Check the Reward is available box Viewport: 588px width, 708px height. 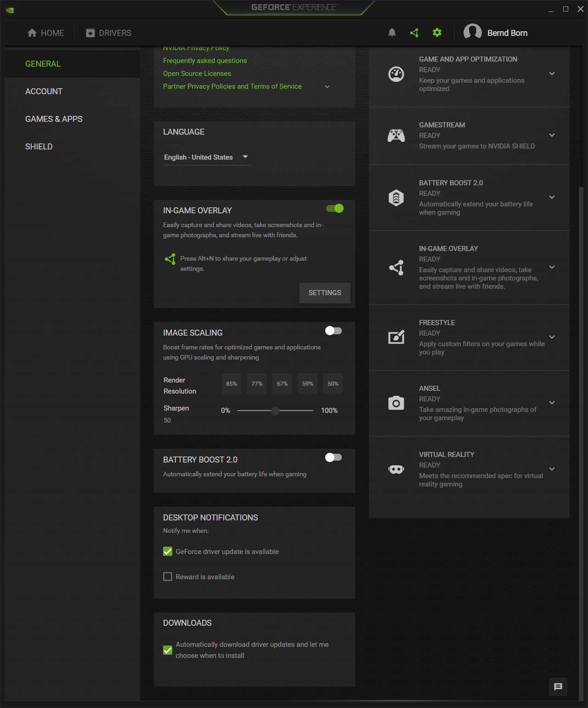click(168, 577)
